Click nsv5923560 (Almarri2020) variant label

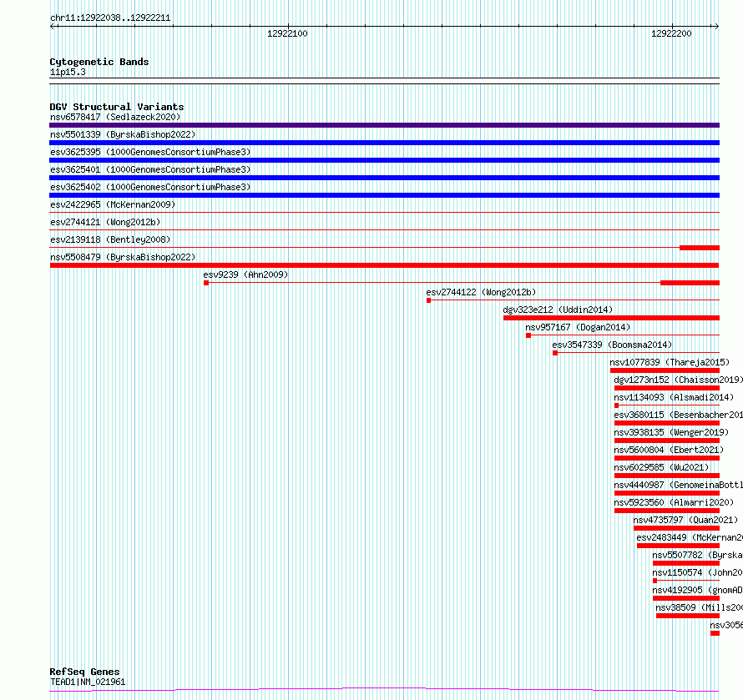(674, 502)
